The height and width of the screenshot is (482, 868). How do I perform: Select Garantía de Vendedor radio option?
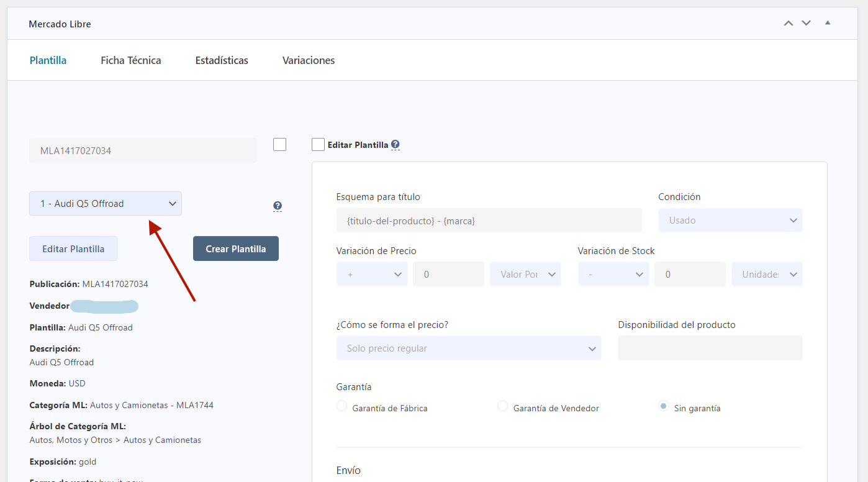point(503,406)
